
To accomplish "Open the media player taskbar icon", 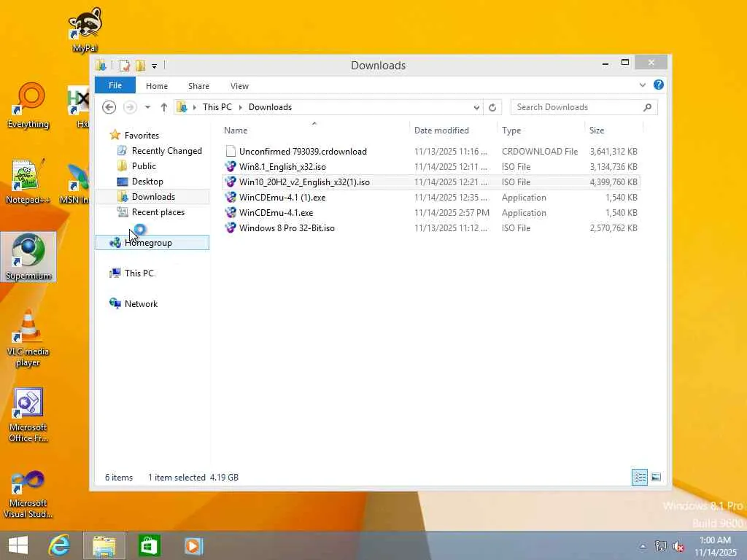I will click(x=193, y=545).
